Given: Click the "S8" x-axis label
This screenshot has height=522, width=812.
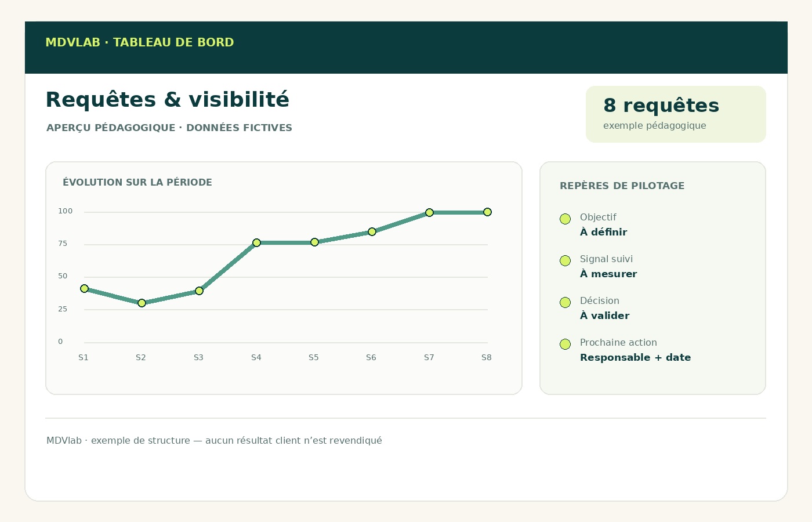Looking at the screenshot, I should coord(487,357).
